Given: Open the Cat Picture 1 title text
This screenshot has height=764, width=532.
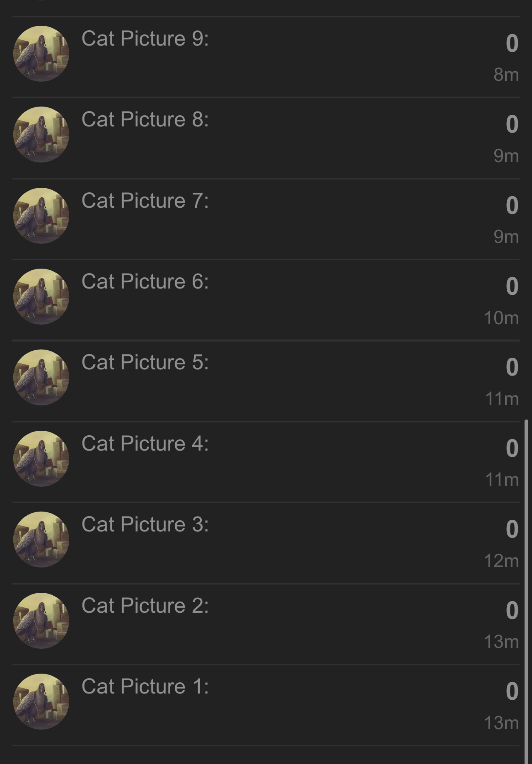Looking at the screenshot, I should [x=145, y=687].
